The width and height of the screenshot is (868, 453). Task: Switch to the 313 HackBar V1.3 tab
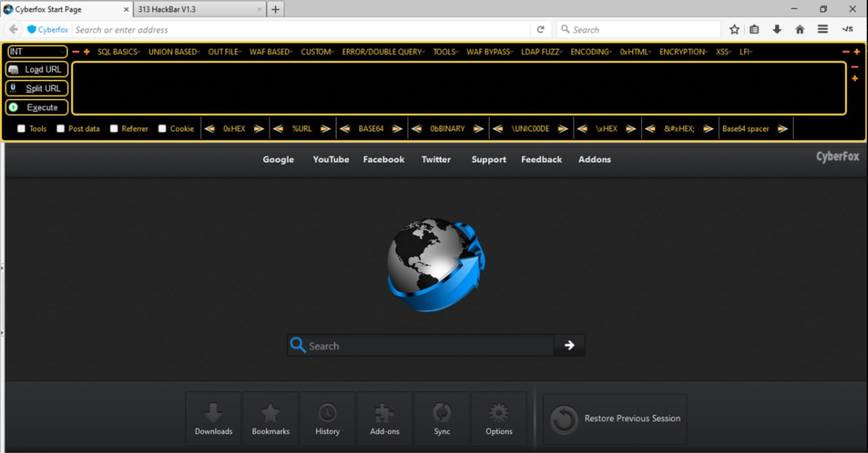pyautogui.click(x=200, y=9)
